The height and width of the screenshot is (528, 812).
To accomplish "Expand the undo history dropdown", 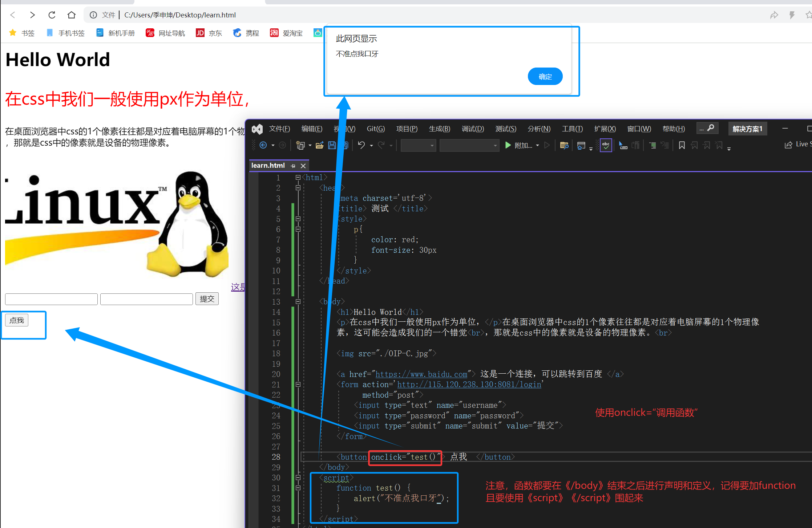I will coord(371,146).
